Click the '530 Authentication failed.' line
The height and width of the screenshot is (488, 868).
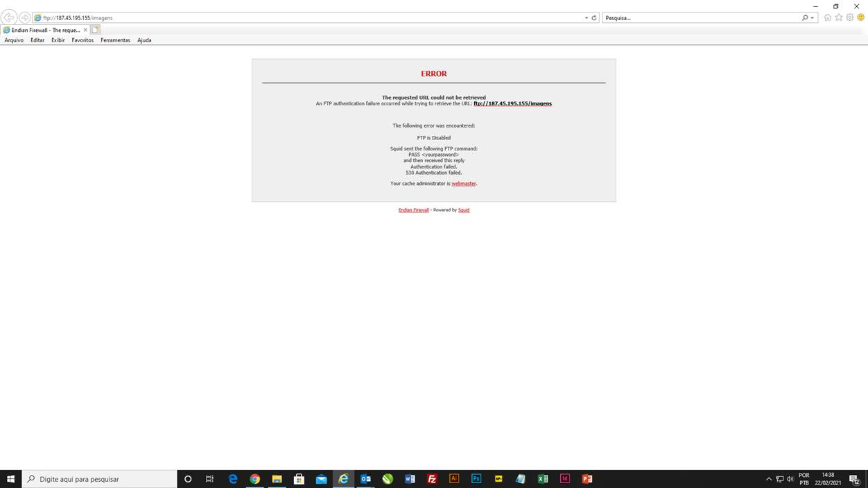click(x=434, y=173)
